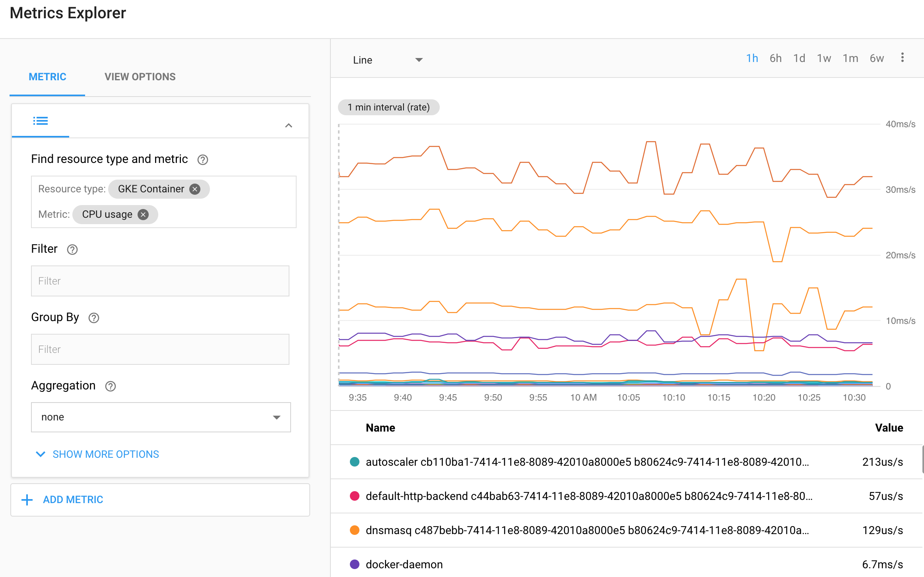Viewport: 924px width, 577px height.
Task: Click the Filter help question icon
Action: pos(72,250)
